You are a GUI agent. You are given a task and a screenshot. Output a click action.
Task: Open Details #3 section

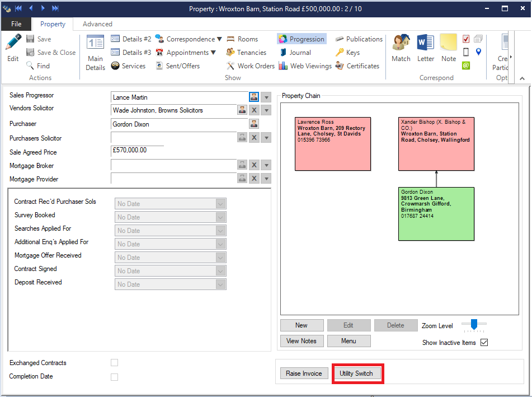click(x=131, y=52)
